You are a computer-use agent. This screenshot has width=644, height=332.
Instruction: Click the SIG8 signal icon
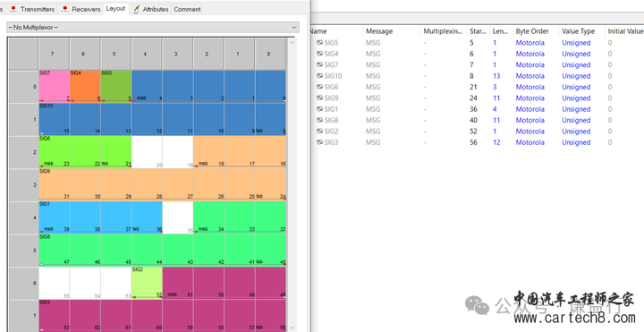tap(319, 121)
